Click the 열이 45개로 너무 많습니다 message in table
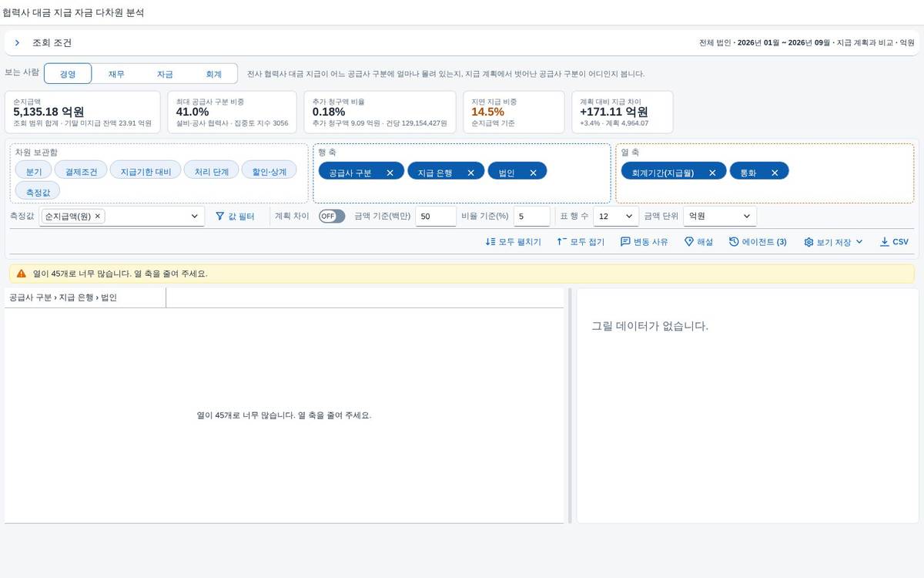Viewport: 924px width, 578px height. tap(284, 415)
